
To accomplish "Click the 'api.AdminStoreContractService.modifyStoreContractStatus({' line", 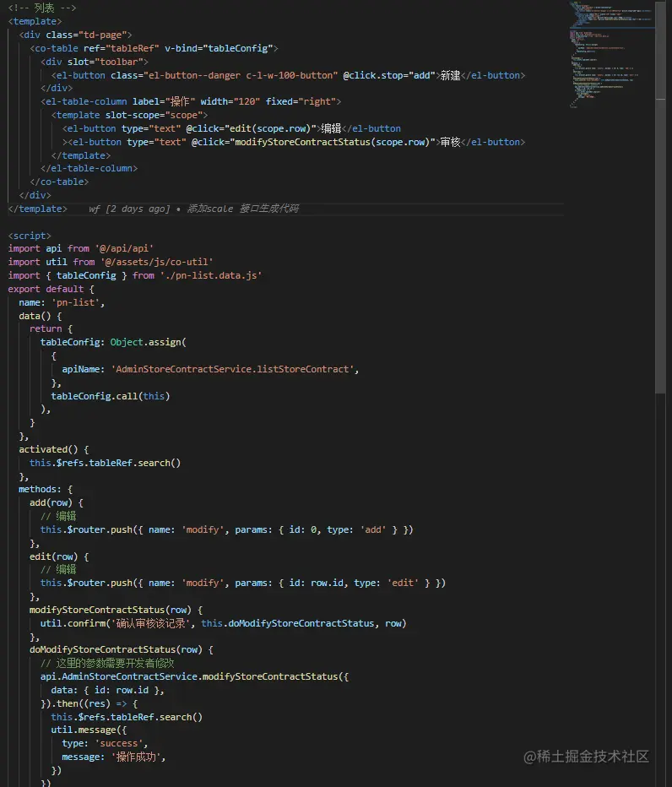I will coord(195,677).
